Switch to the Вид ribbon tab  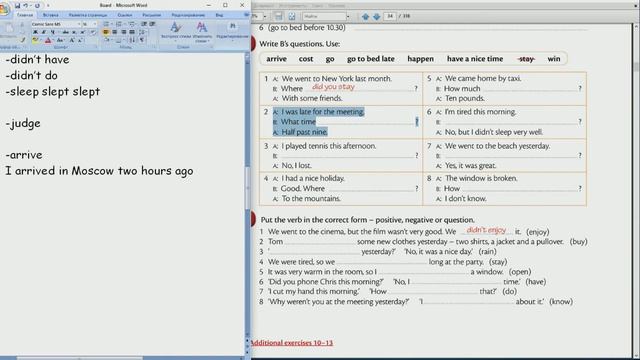[x=219, y=15]
